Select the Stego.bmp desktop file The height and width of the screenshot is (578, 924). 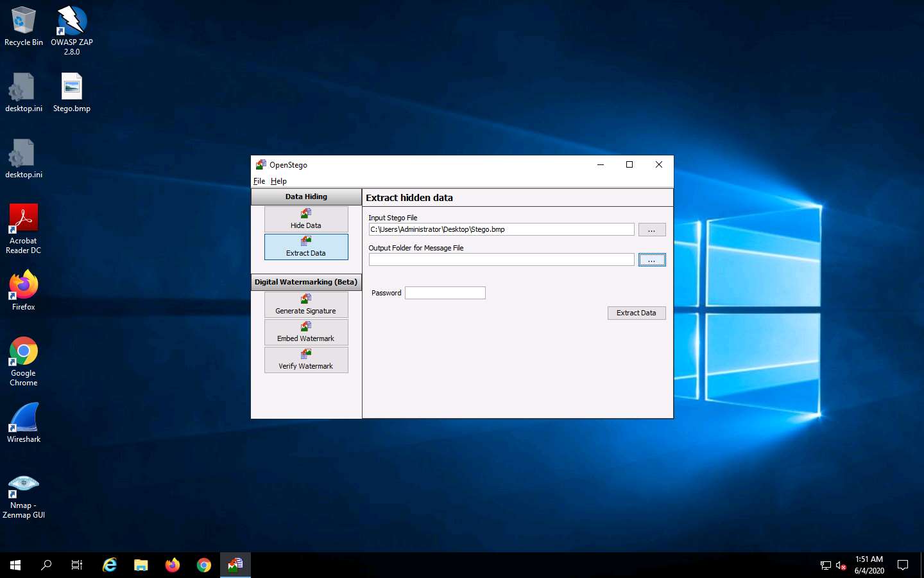(x=72, y=93)
